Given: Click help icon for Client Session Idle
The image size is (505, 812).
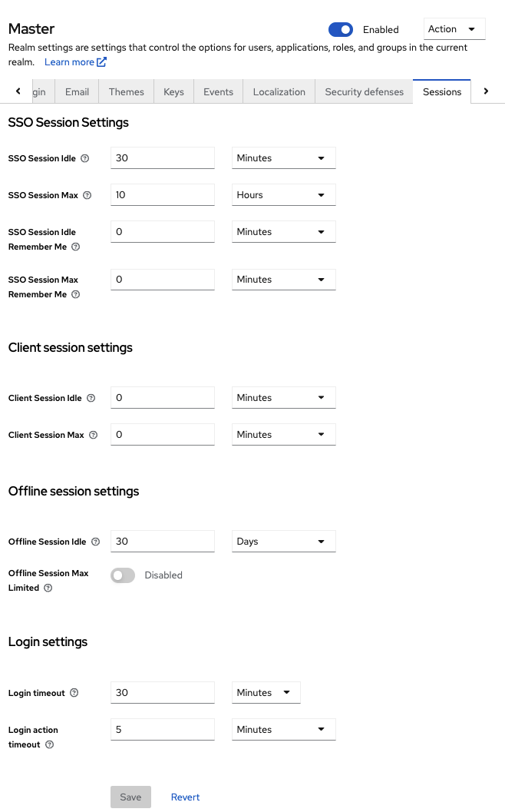Looking at the screenshot, I should coord(91,398).
